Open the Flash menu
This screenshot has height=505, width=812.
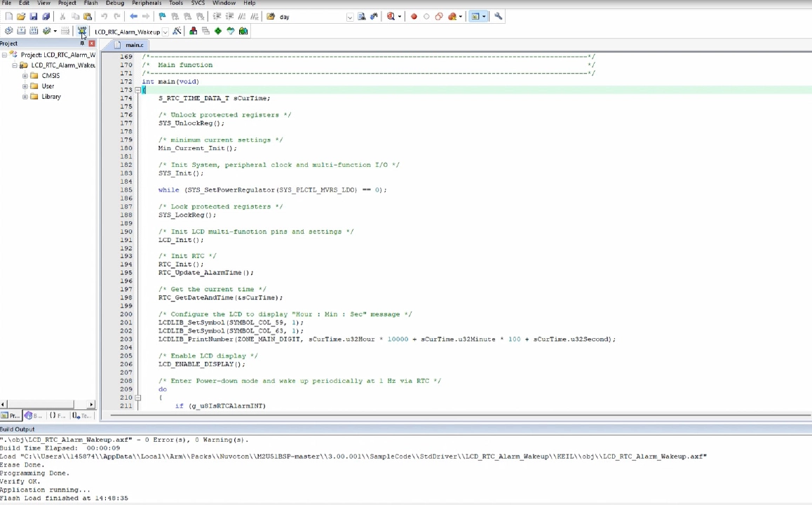coord(90,3)
